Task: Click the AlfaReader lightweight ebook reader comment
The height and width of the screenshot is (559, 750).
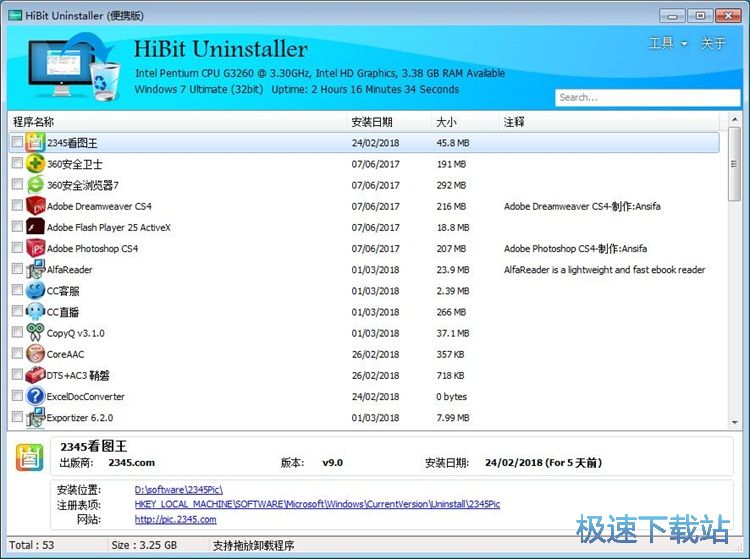Action: (605, 270)
